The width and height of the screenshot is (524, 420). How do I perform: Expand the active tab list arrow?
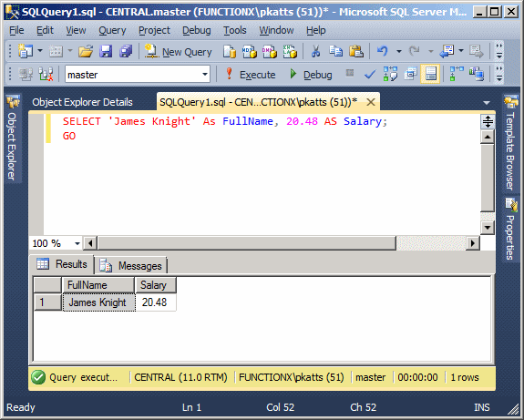click(487, 103)
